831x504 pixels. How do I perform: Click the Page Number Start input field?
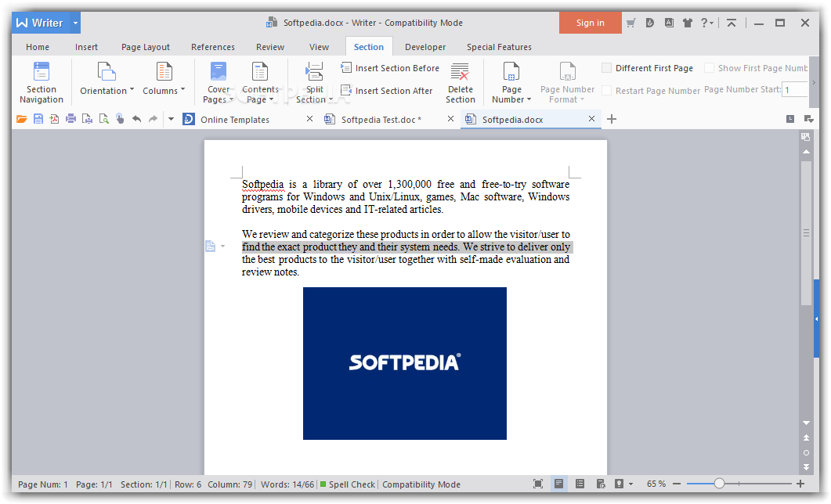point(795,89)
